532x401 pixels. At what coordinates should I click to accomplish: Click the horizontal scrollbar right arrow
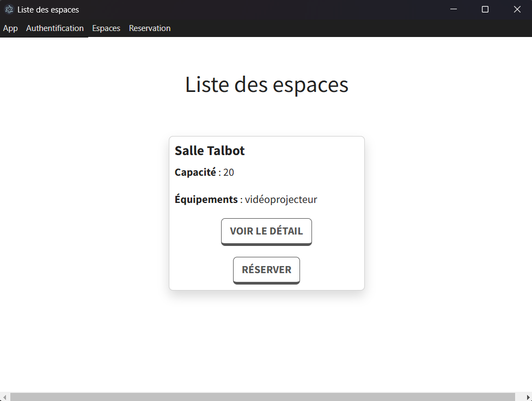point(527,397)
